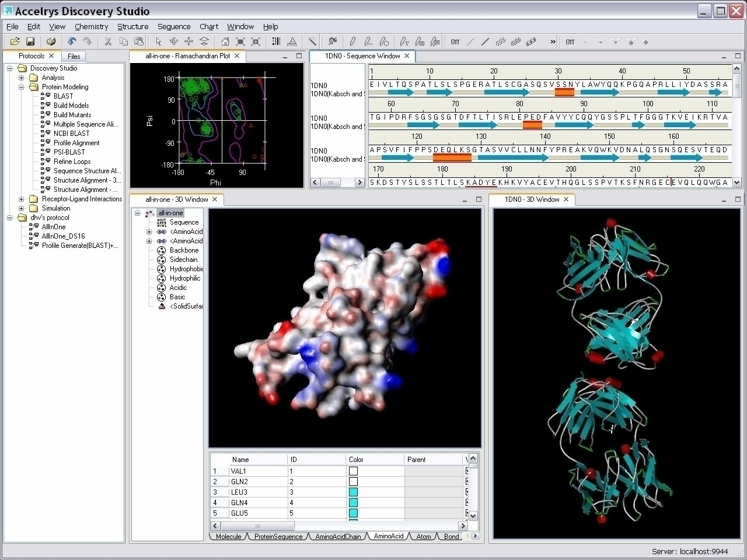This screenshot has width=747, height=560.
Task: Toggle visibility checkbox for LEU3 row
Action: (467, 492)
